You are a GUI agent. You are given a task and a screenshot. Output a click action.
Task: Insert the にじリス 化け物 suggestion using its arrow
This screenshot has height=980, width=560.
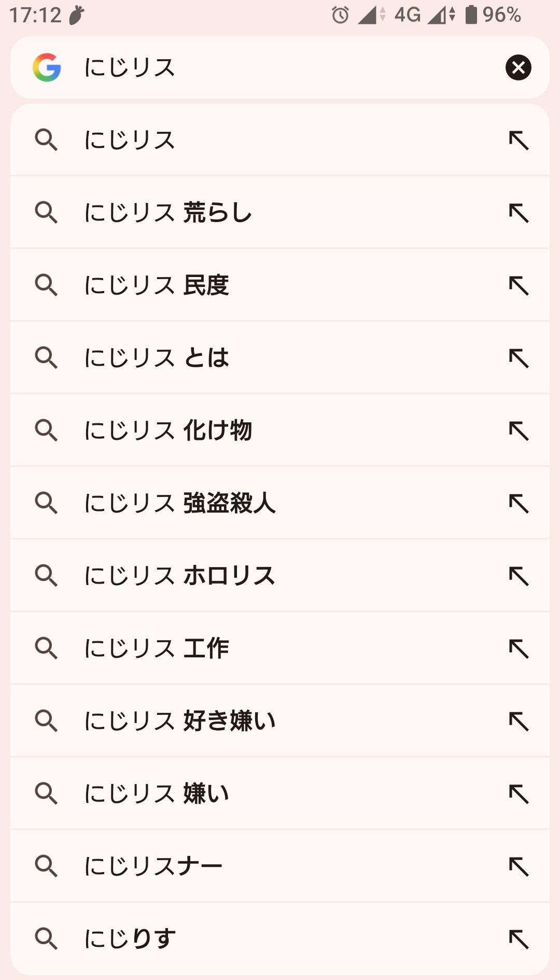[x=518, y=431]
